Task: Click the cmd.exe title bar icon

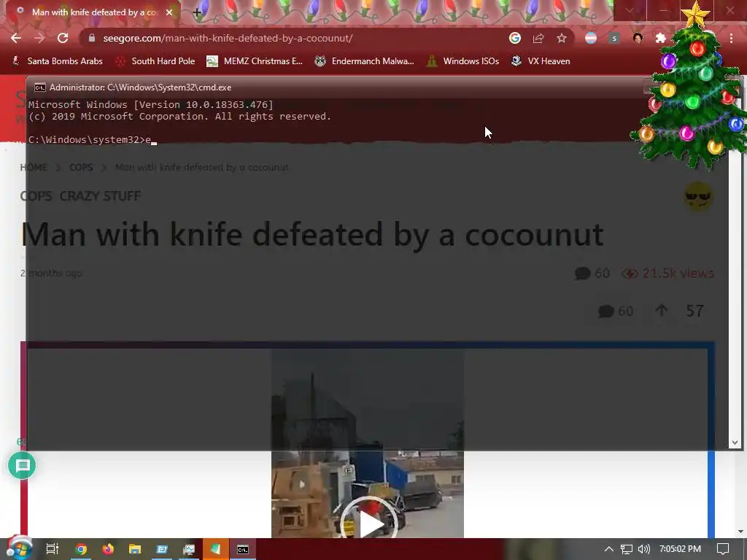Action: click(40, 87)
